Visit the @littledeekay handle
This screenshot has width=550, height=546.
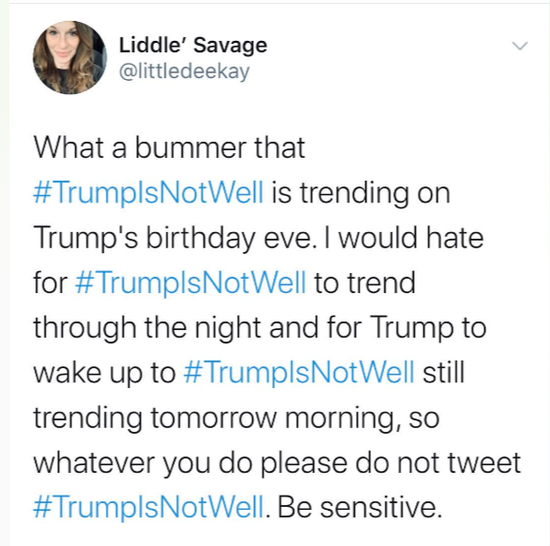click(185, 72)
